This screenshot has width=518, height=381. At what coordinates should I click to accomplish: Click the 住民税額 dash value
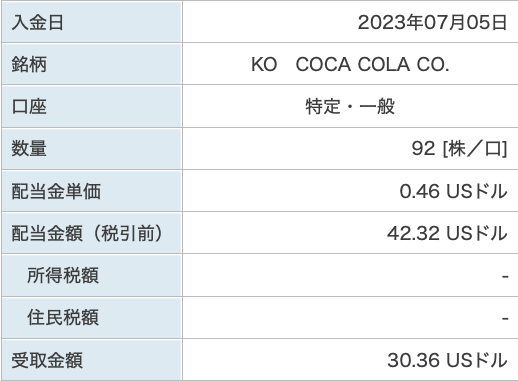tap(505, 319)
